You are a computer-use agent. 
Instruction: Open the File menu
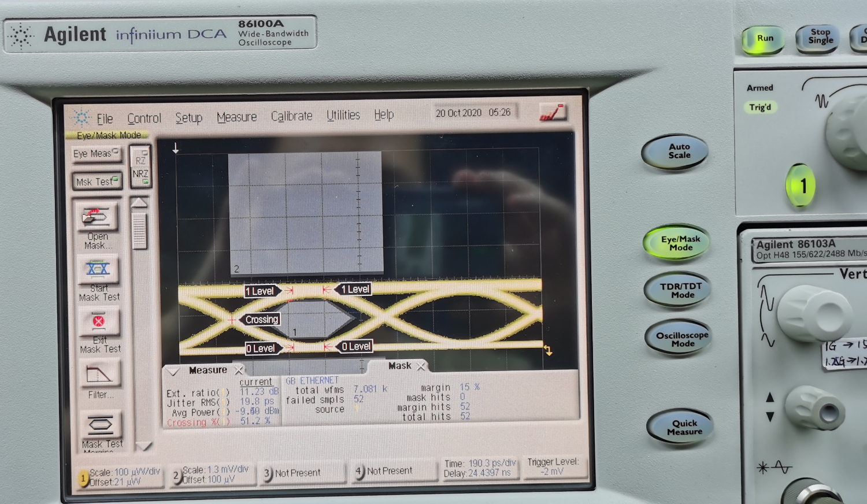(105, 118)
